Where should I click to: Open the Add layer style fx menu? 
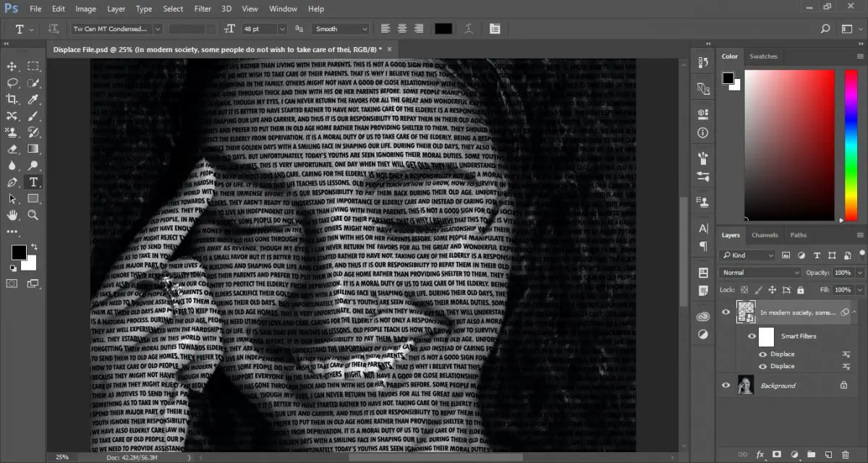coord(759,454)
